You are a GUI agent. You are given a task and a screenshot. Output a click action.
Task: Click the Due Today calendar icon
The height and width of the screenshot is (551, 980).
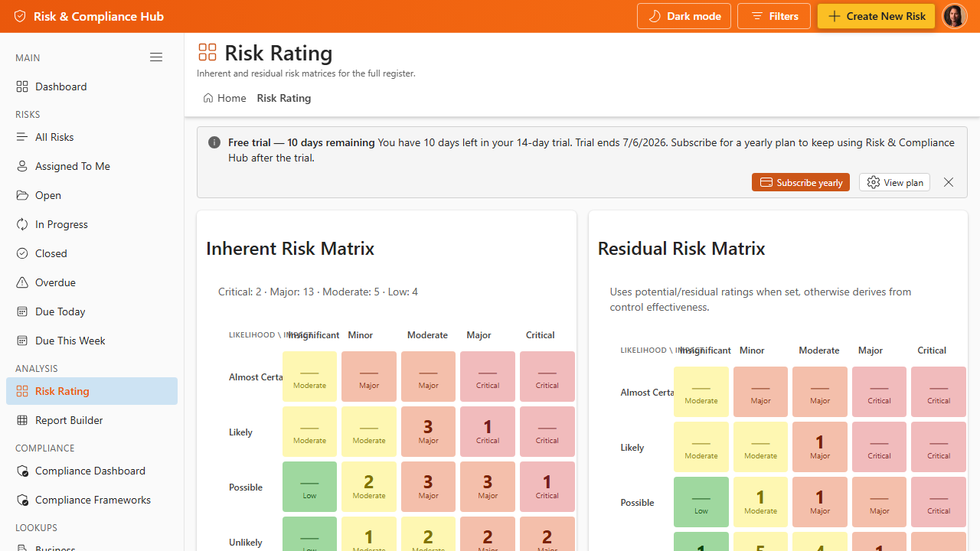tap(22, 311)
